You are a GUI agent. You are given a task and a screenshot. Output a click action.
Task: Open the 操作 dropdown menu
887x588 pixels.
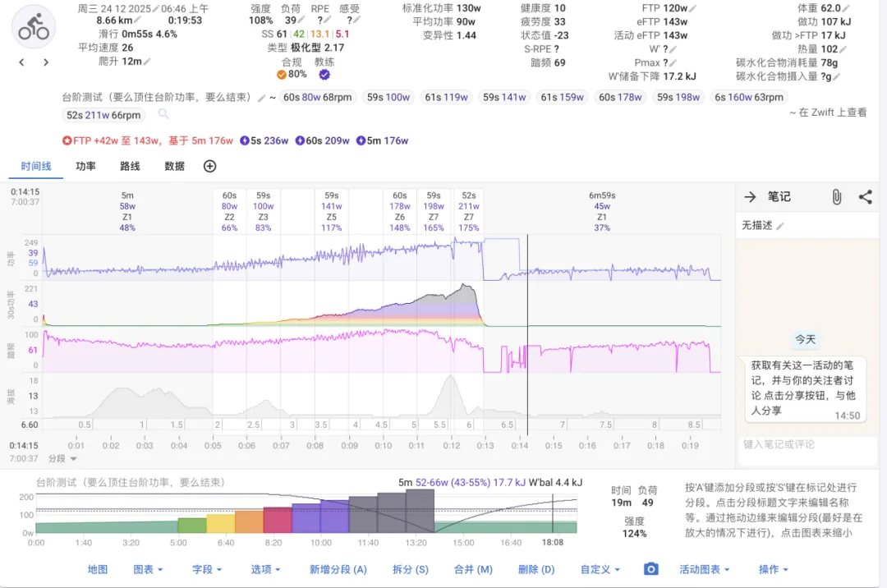(773, 569)
